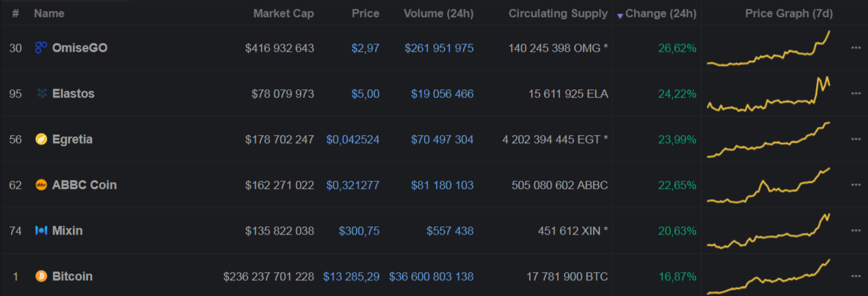Sort table by Volume (24h) header
This screenshot has width=868, height=296.
(x=438, y=13)
